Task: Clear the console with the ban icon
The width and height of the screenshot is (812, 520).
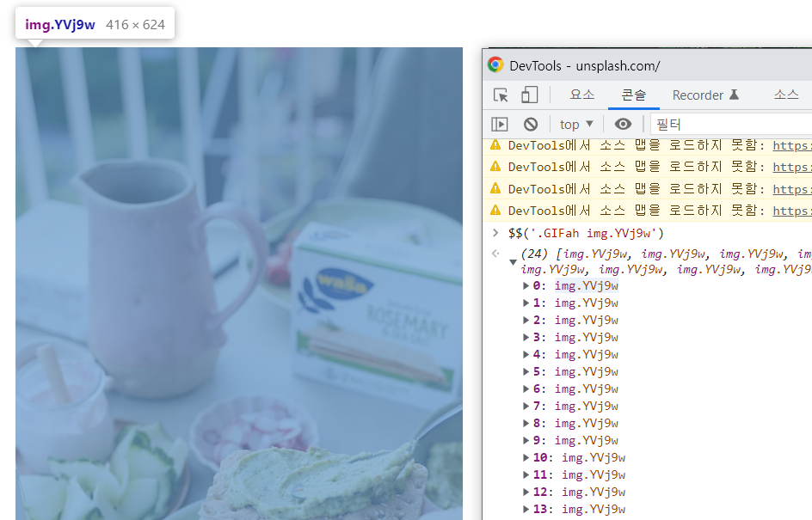Action: tap(531, 124)
